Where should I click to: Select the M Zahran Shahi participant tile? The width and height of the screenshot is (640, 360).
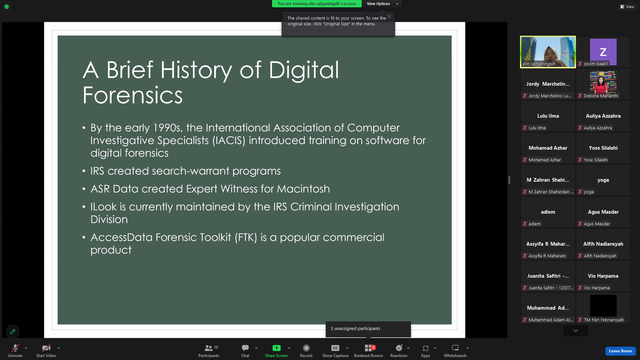click(x=548, y=180)
